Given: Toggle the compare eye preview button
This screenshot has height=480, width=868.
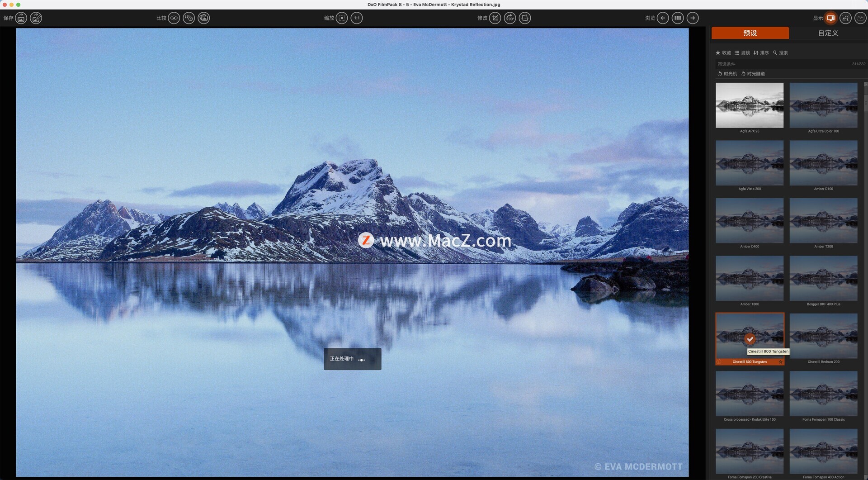Looking at the screenshot, I should [x=174, y=18].
